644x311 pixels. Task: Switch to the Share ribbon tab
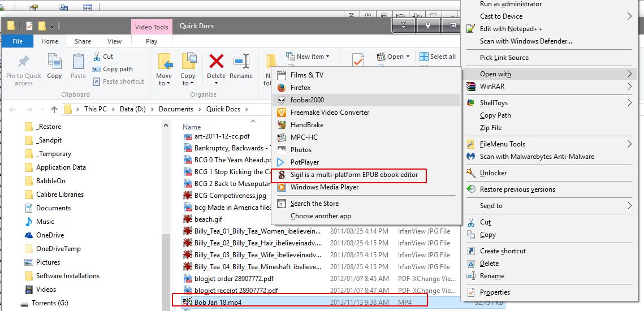(83, 41)
